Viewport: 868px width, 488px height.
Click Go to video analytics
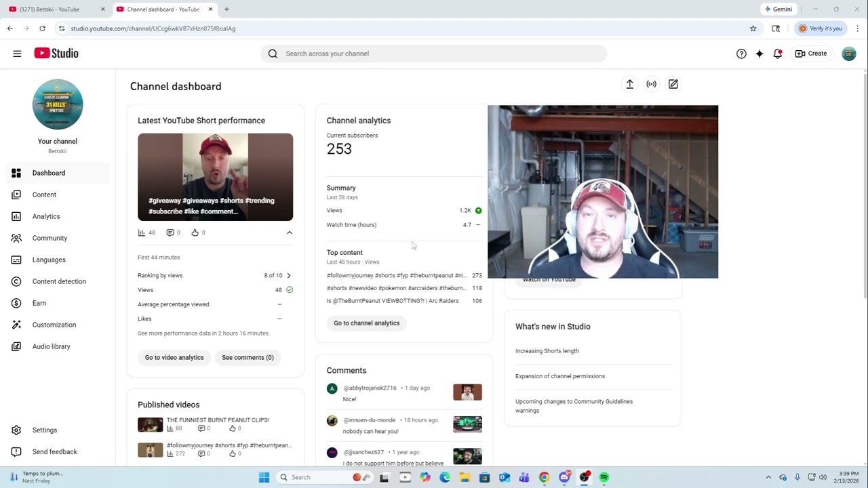click(x=174, y=357)
